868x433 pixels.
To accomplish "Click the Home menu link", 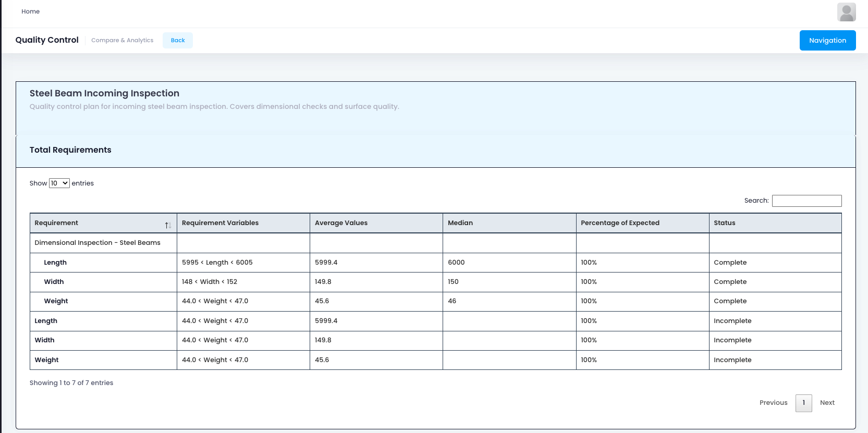I will click(x=30, y=11).
